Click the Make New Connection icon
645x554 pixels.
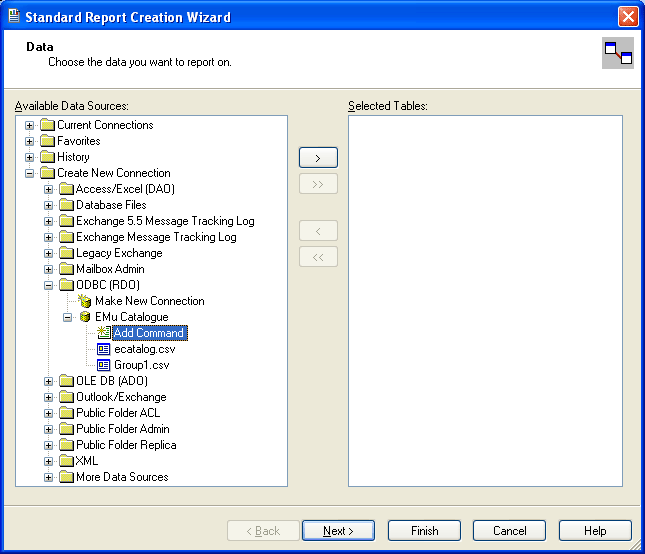[85, 301]
